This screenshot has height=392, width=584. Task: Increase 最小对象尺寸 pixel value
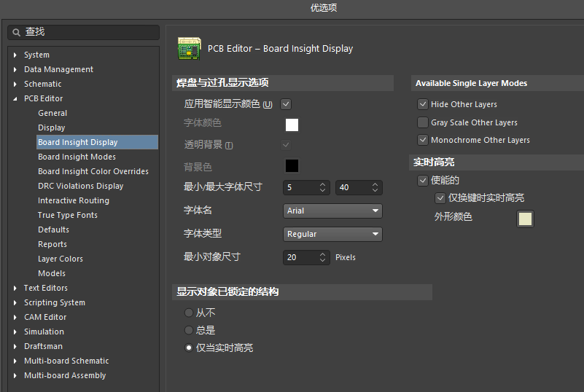(322, 254)
